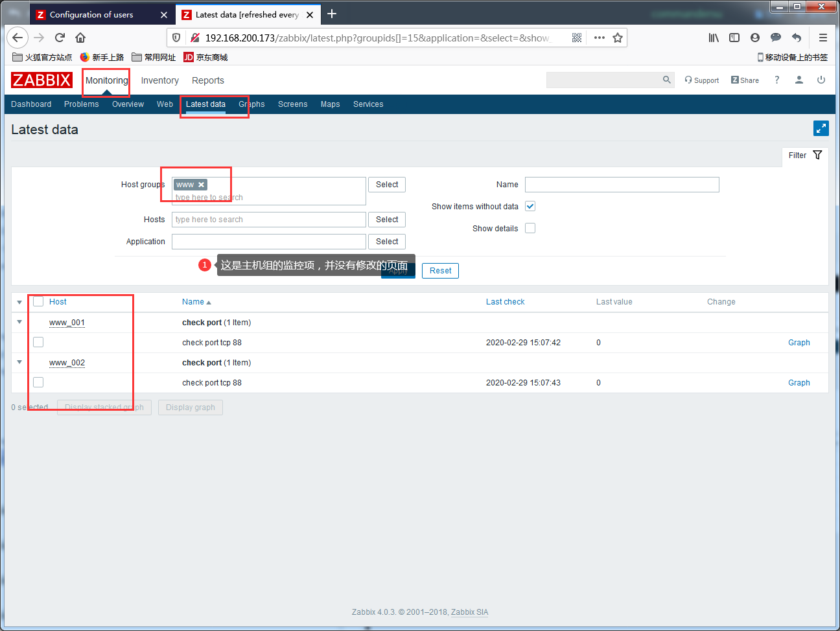Image resolution: width=840 pixels, height=631 pixels.
Task: Tick the select-all checkbox beside Host header
Action: tap(38, 301)
